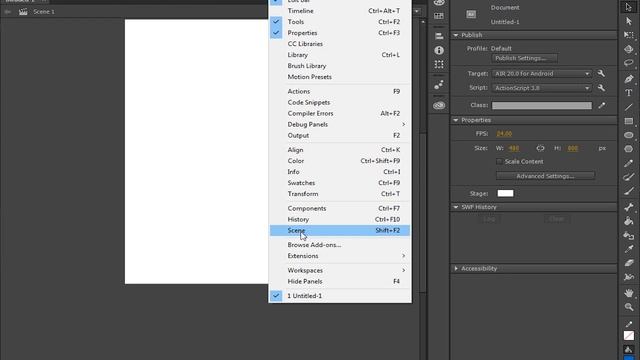Viewport: 640px width, 360px height.
Task: Select the Bone tool
Action: [629, 207]
